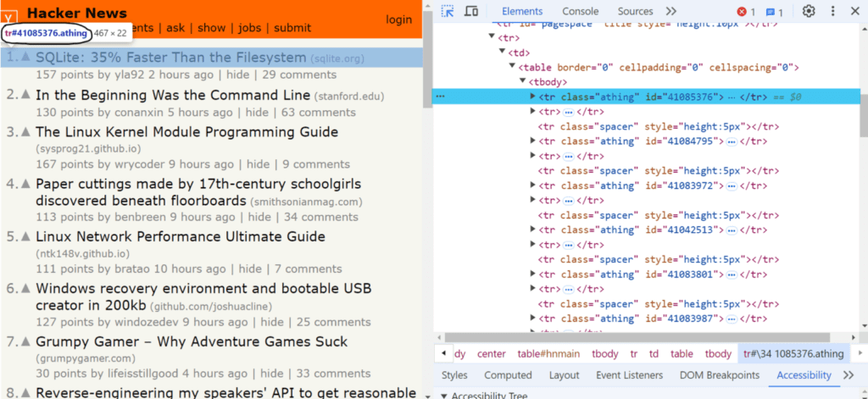Show more DevTools panels with chevron

tap(670, 11)
